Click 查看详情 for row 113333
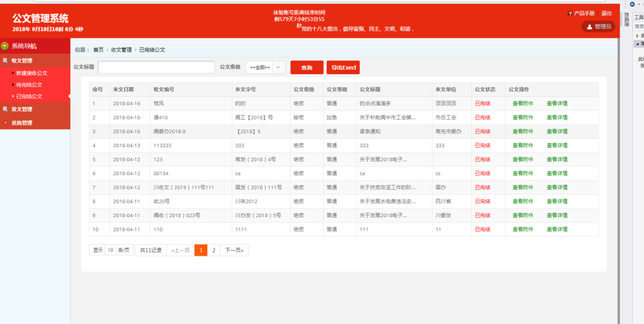This screenshot has width=644, height=324. pyautogui.click(x=557, y=146)
